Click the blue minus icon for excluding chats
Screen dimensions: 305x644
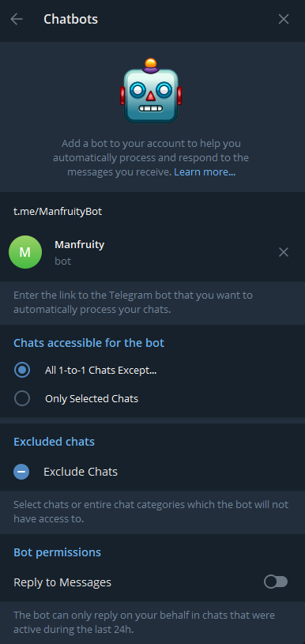(21, 472)
